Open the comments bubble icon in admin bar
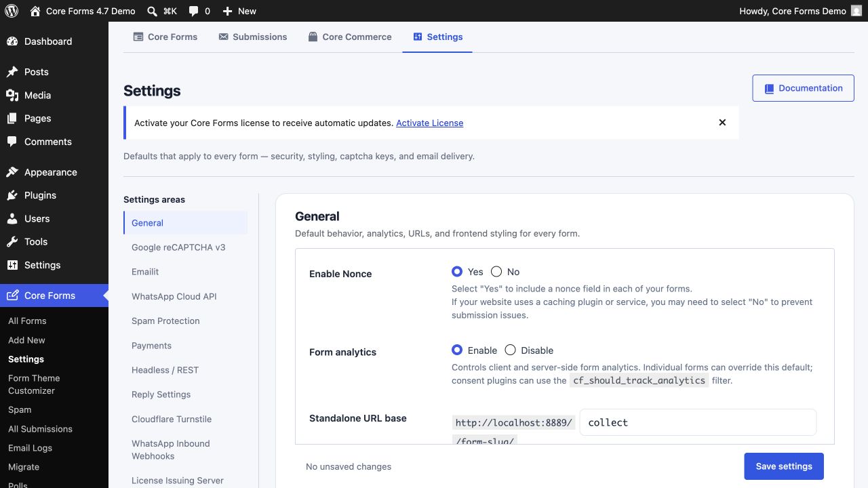The image size is (868, 488). tap(194, 12)
